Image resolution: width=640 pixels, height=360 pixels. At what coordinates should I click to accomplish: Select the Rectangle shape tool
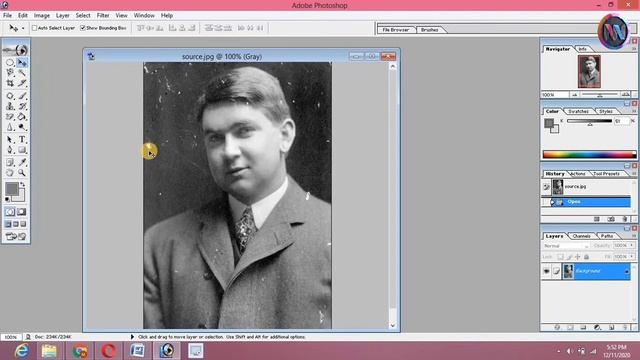pyautogui.click(x=22, y=150)
